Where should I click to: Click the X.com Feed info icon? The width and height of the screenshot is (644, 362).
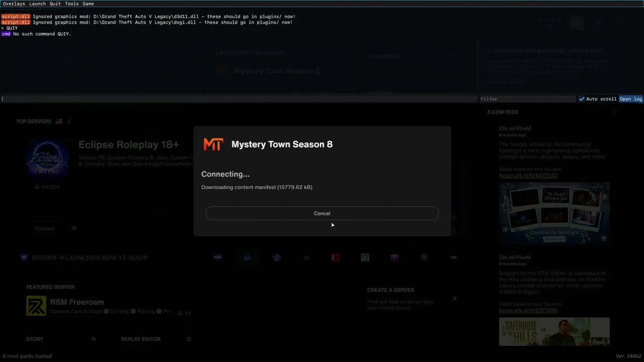[x=614, y=112]
